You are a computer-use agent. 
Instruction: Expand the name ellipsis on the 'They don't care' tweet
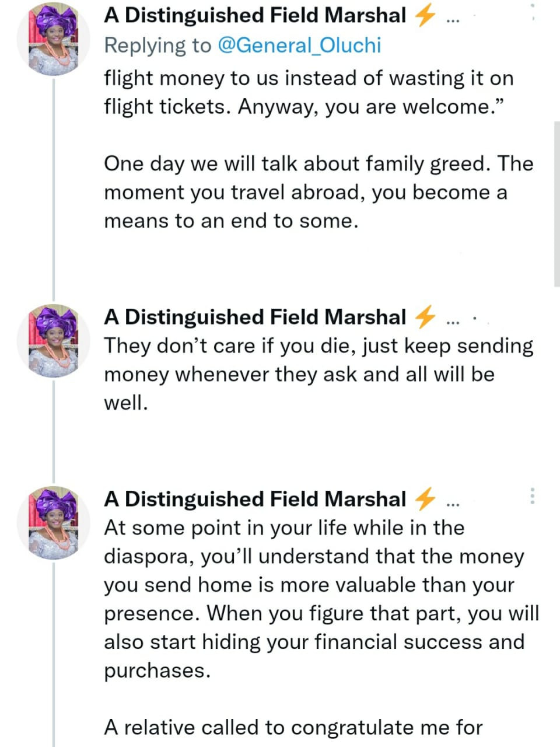453,320
